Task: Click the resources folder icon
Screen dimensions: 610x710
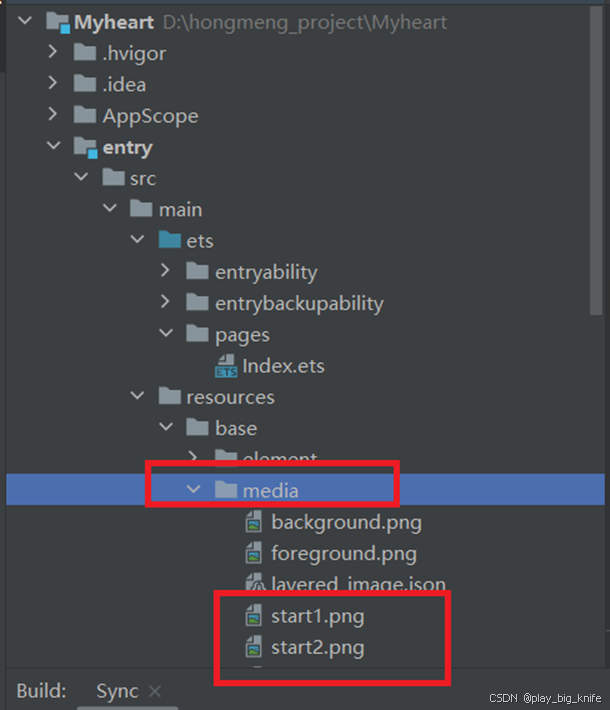Action: point(170,396)
